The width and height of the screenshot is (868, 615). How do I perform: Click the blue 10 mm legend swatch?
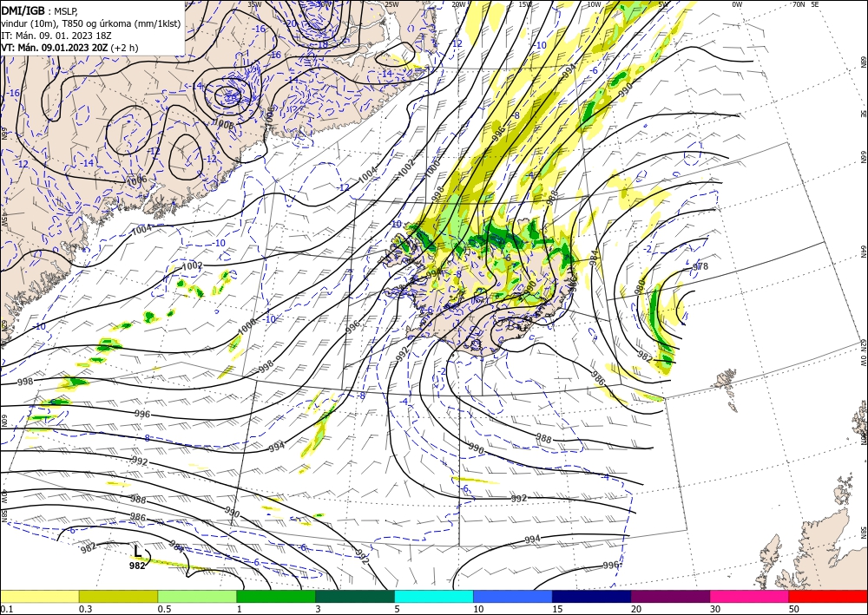point(513,597)
